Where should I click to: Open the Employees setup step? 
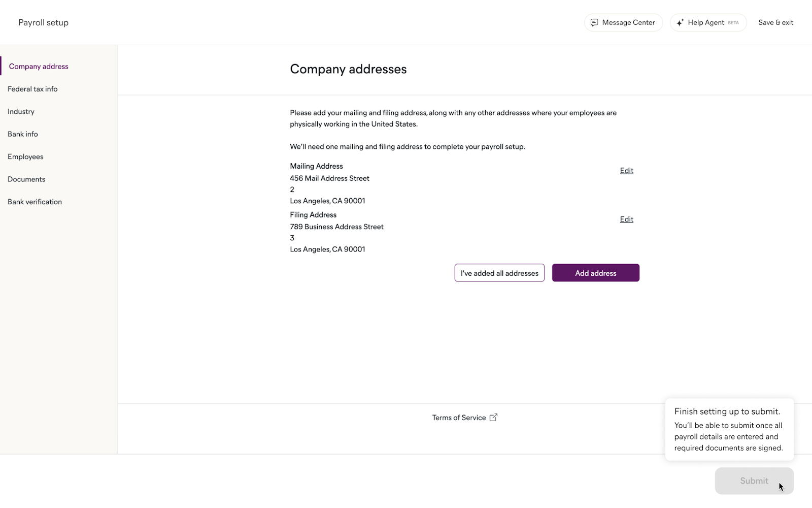coord(25,157)
